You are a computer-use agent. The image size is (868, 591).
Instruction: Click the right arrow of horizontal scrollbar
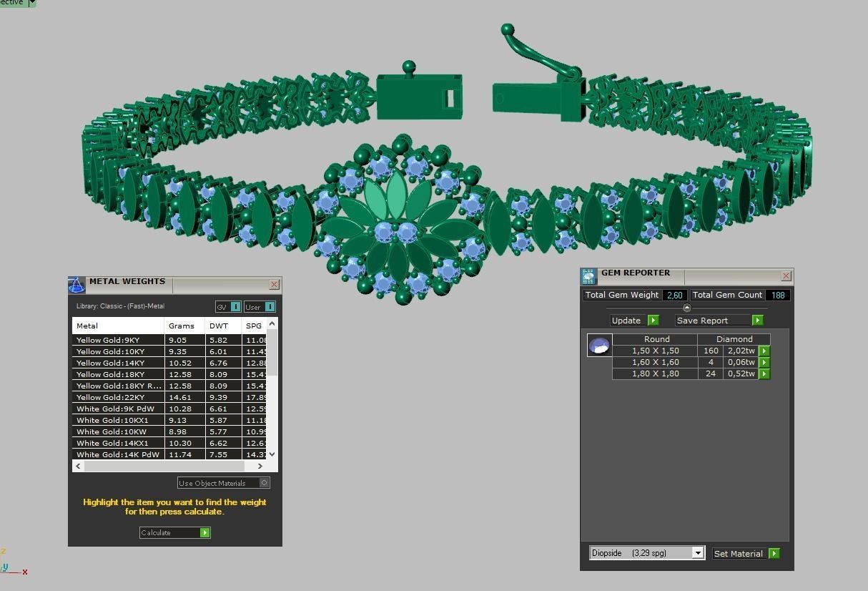(260, 466)
